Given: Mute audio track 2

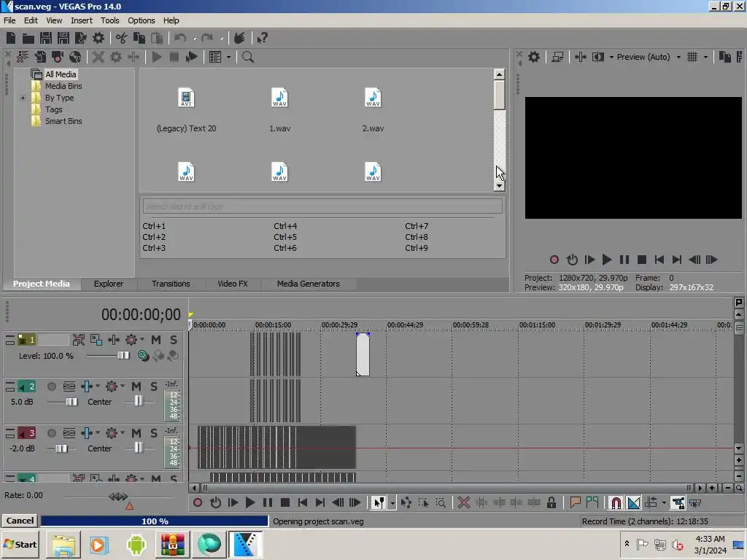Looking at the screenshot, I should coord(136,386).
